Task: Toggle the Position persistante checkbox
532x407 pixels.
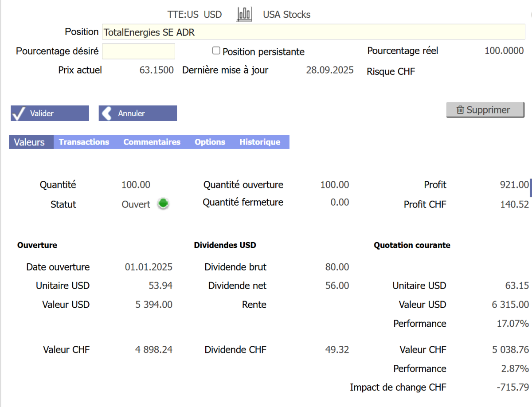Action: coord(216,51)
